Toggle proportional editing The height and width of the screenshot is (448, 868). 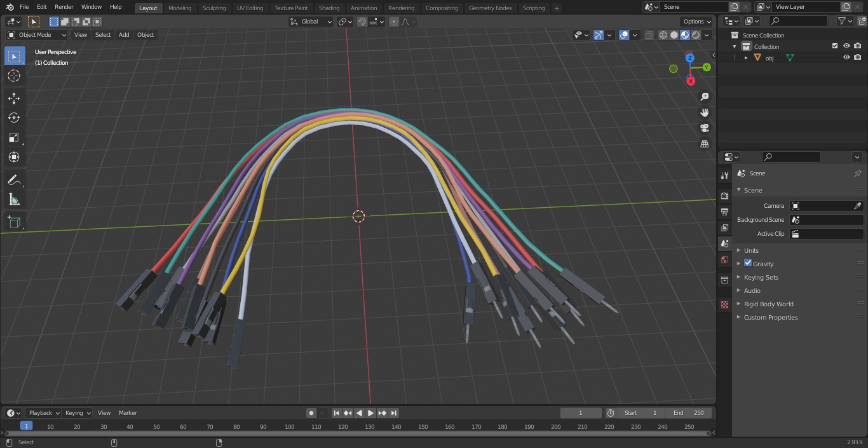(x=394, y=22)
